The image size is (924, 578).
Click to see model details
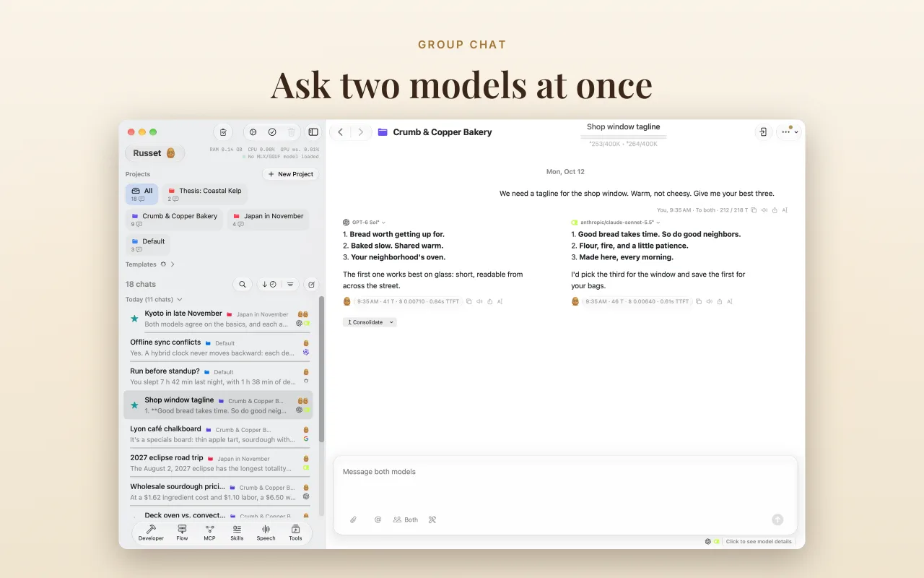(759, 541)
